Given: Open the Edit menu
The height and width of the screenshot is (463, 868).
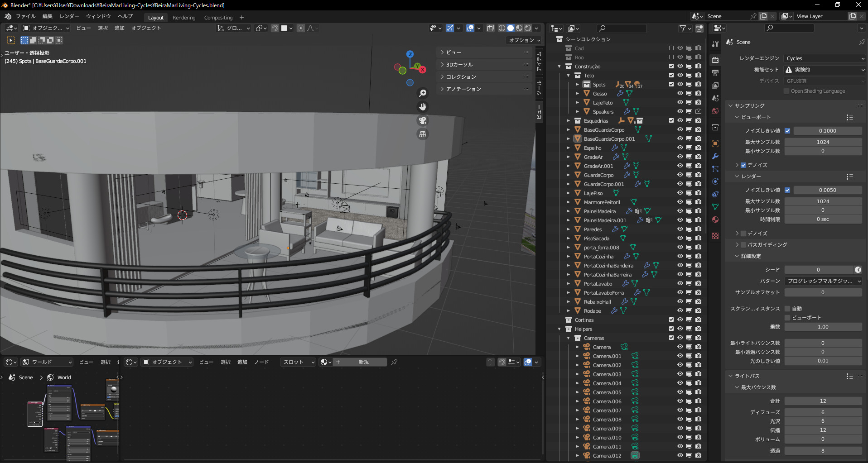Looking at the screenshot, I should tap(48, 16).
